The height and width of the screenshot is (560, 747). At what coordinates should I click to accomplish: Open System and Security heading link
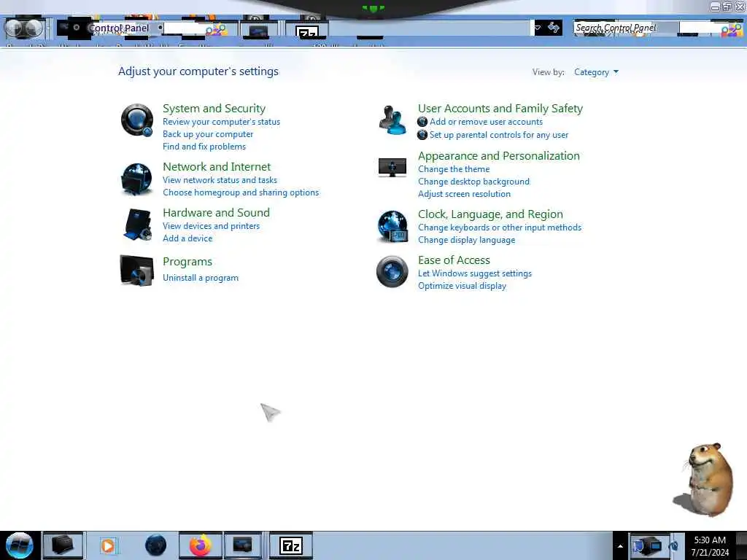coord(214,109)
